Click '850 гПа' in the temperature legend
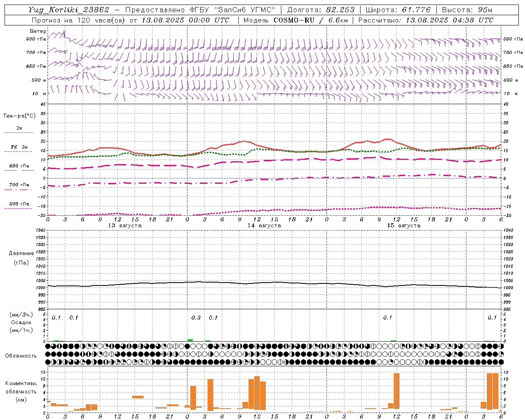 coord(19,166)
